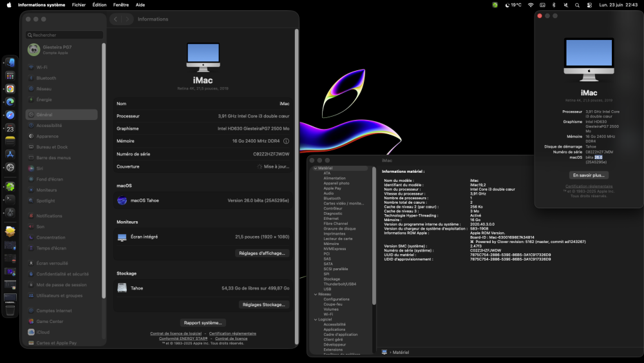This screenshot has width=644, height=363.
Task: Open Certification réglementaire link in About window
Action: tap(589, 186)
